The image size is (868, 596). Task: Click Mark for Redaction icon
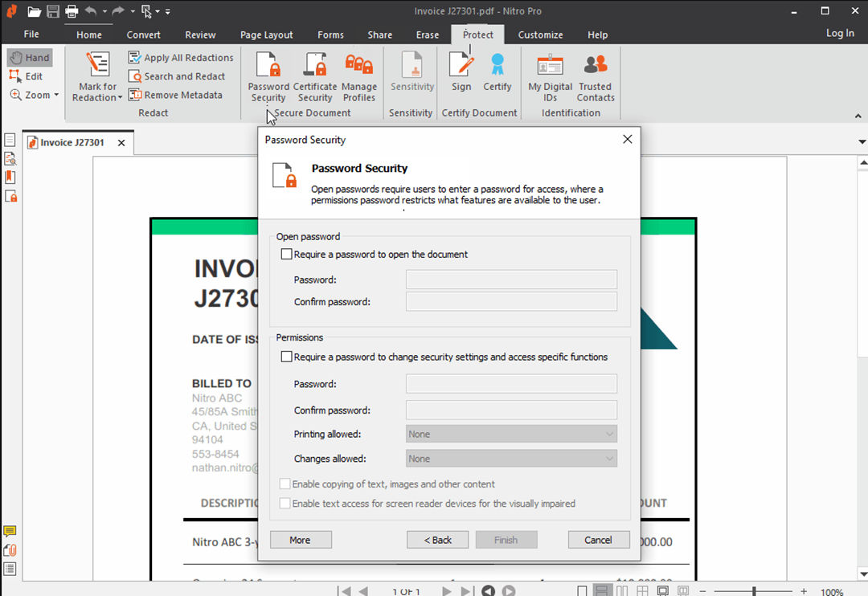[x=98, y=65]
